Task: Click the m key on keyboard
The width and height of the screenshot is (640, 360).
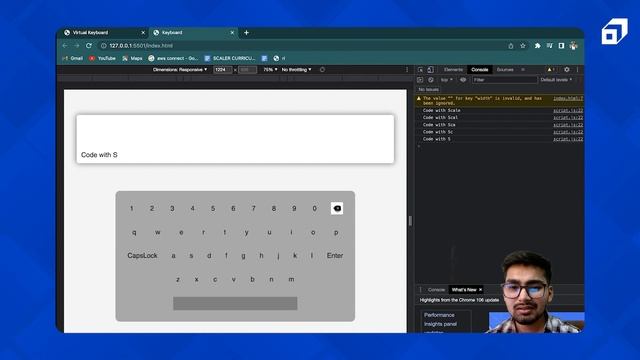Action: click(291, 280)
